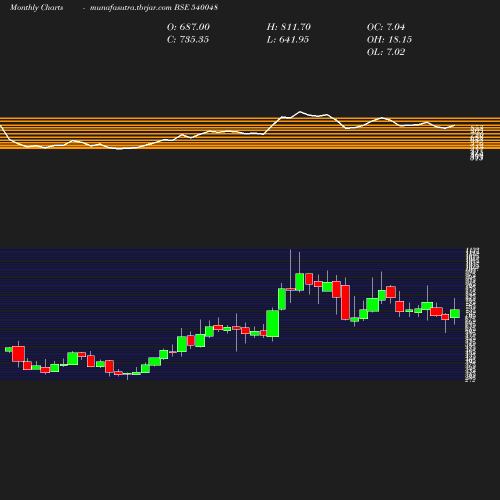Screen dimensions: 500x500
Task: Click the close value 'C: 735.35'
Action: tap(188, 39)
